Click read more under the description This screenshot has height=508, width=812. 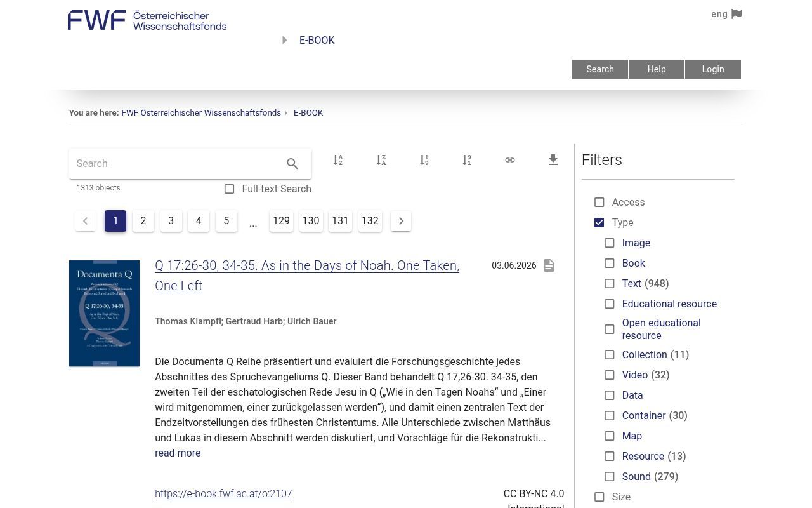pyautogui.click(x=178, y=453)
